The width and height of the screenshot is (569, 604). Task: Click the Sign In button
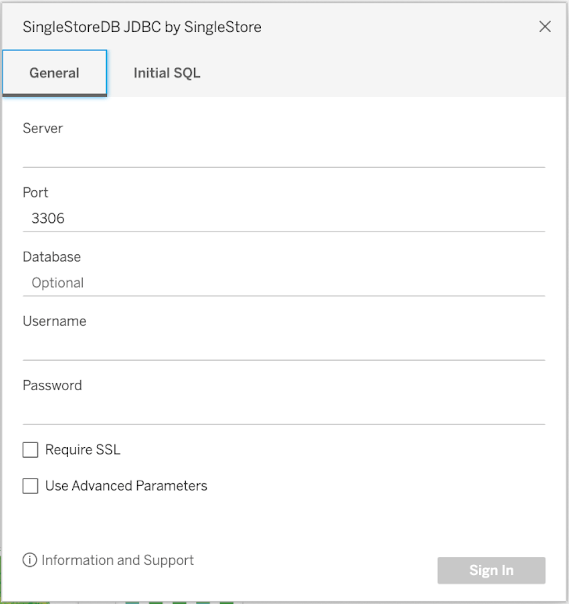[491, 570]
